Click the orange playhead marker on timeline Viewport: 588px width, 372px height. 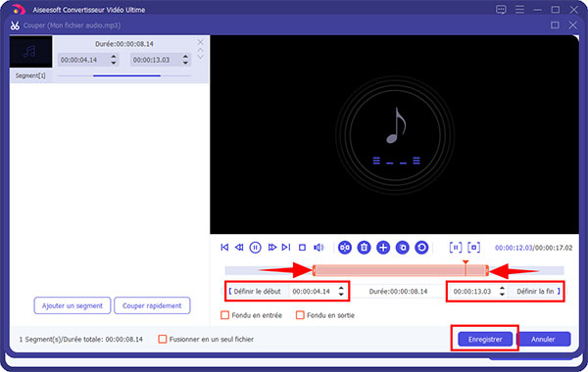click(x=465, y=263)
